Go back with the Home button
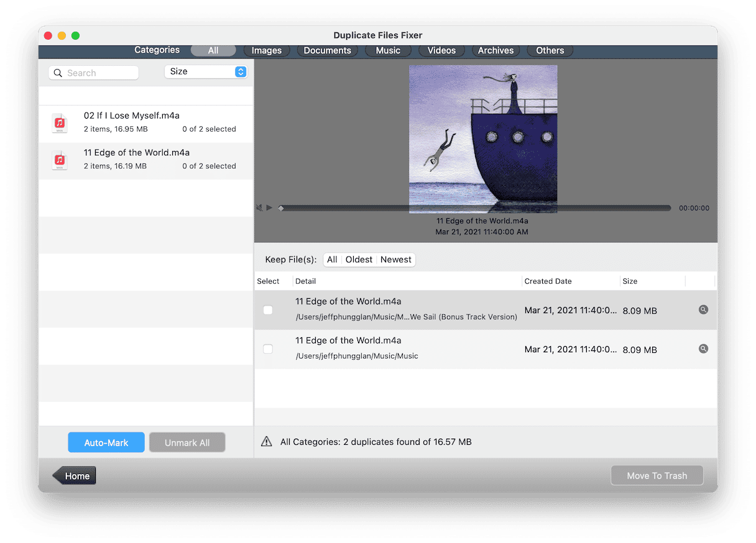Screen dimensions: 756x543 [x=74, y=476]
